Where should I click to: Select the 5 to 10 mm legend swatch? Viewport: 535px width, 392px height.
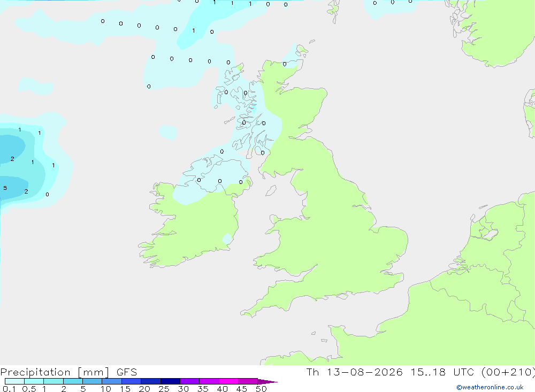click(93, 381)
